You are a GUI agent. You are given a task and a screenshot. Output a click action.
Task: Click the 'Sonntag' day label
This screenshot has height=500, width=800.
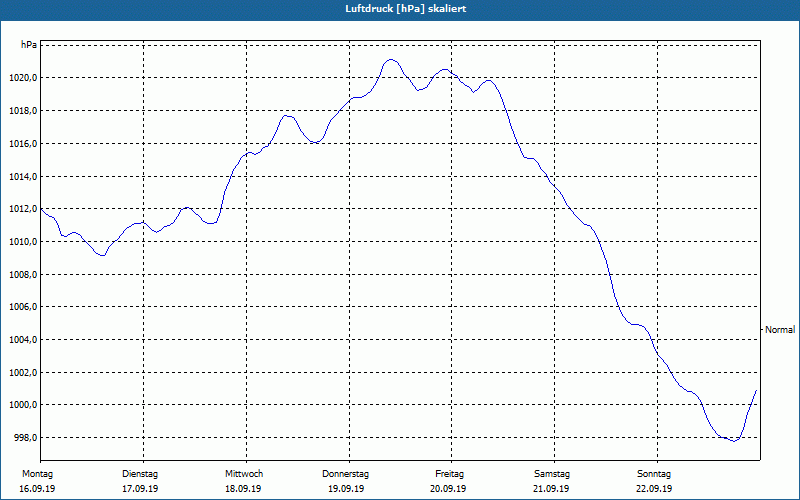(x=654, y=474)
